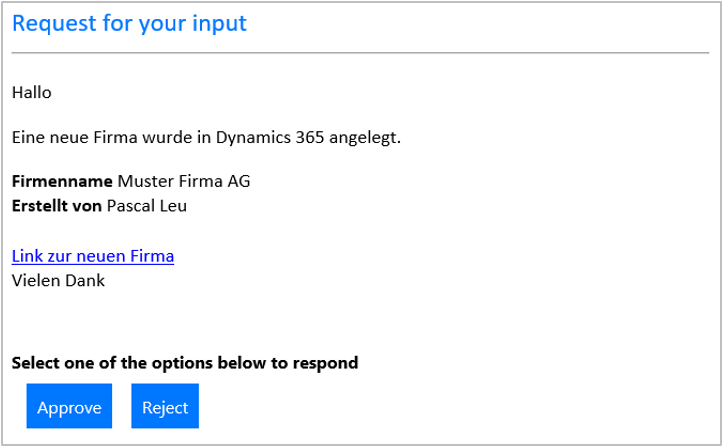Click the 'Select one of the options' instruction

point(184,363)
